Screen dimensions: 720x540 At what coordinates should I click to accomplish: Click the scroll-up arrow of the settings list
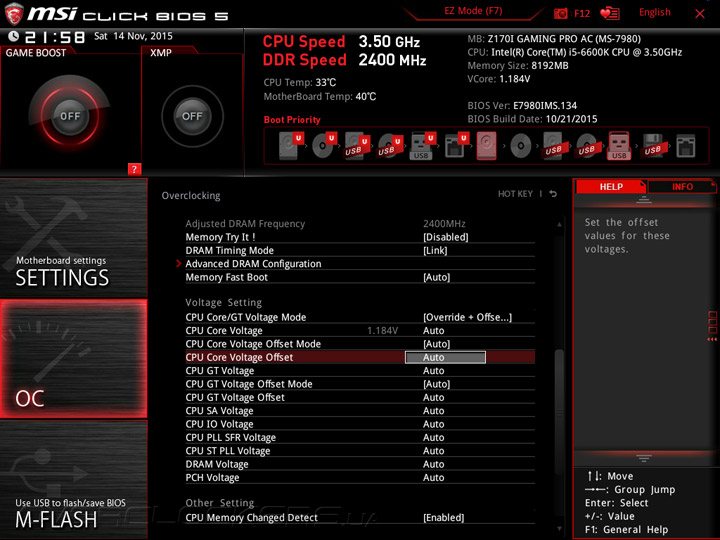click(559, 224)
